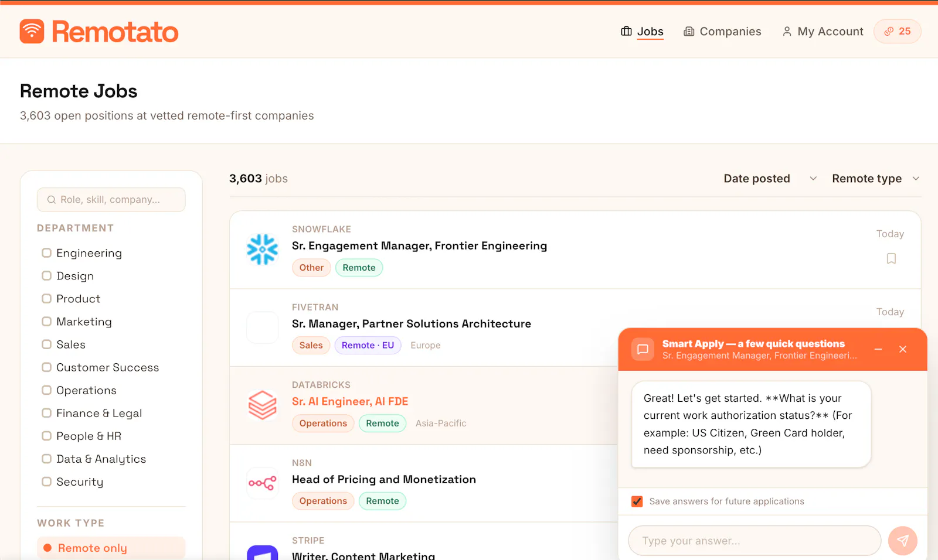Screen dimensions: 938x560
Task: Click the search magnifier icon in filter box
Action: [52, 200]
